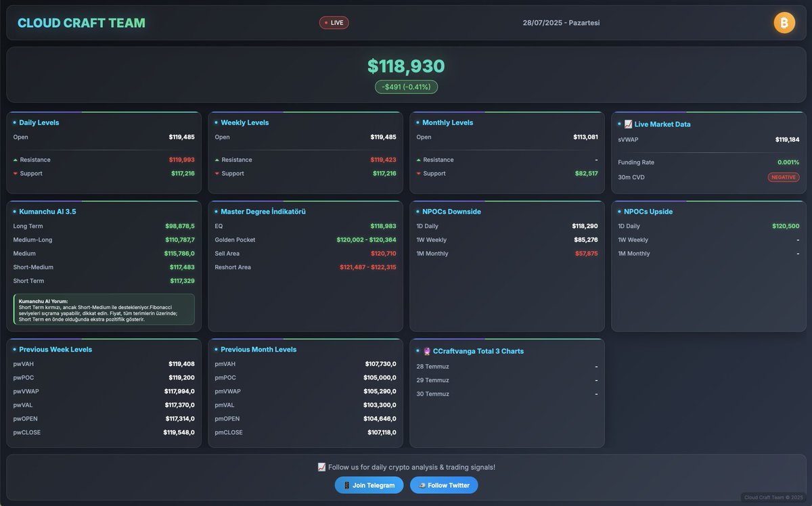This screenshot has width=812, height=506.
Task: Click Monthly support value $82,517
Action: [587, 173]
